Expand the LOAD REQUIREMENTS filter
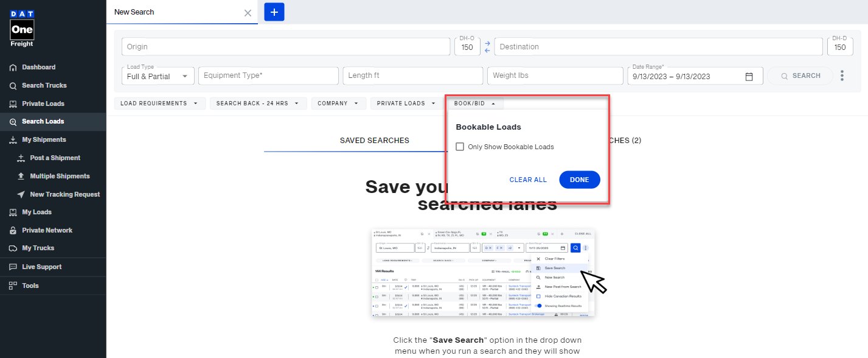 tap(159, 103)
